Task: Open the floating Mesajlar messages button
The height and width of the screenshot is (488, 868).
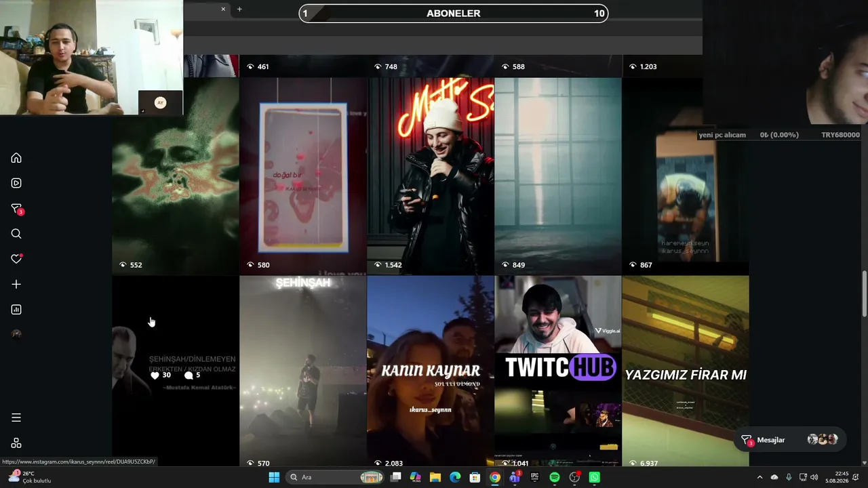Action: point(789,440)
